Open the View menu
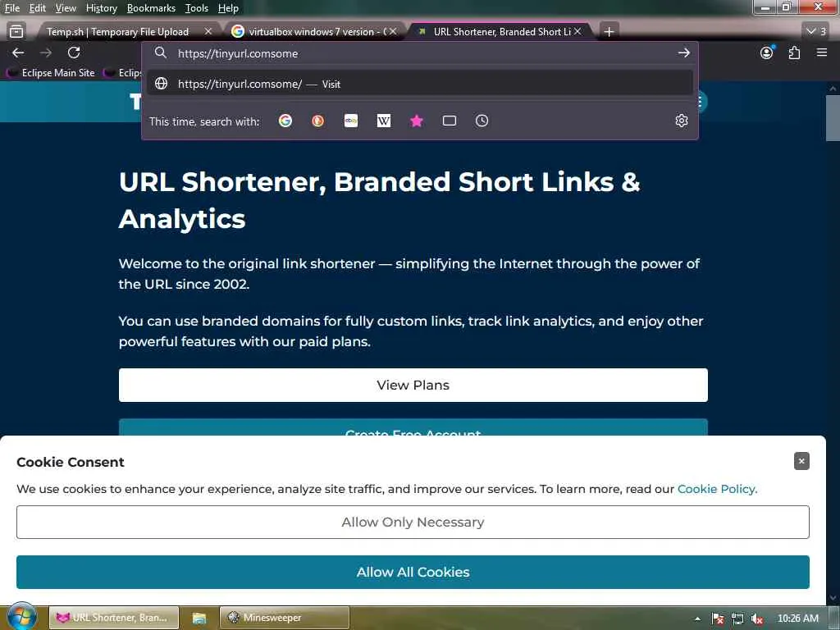The image size is (840, 630). 66,8
